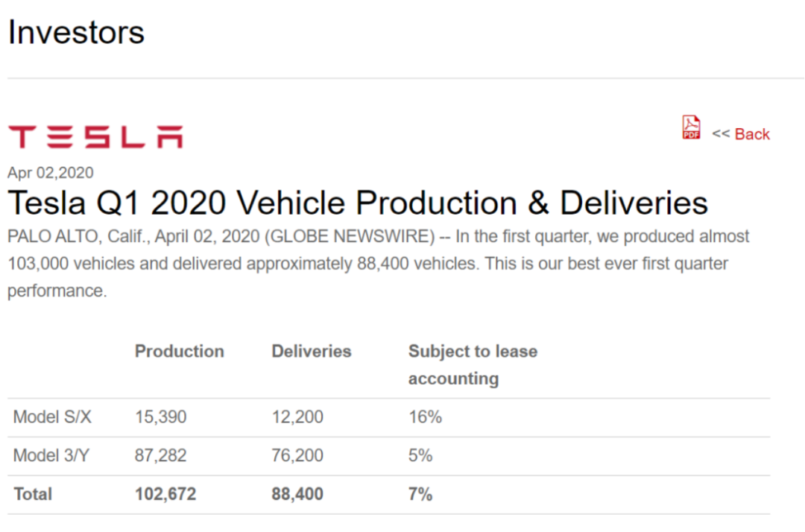Click the Apr 02,2020 date text
The height and width of the screenshot is (532, 805).
click(51, 172)
